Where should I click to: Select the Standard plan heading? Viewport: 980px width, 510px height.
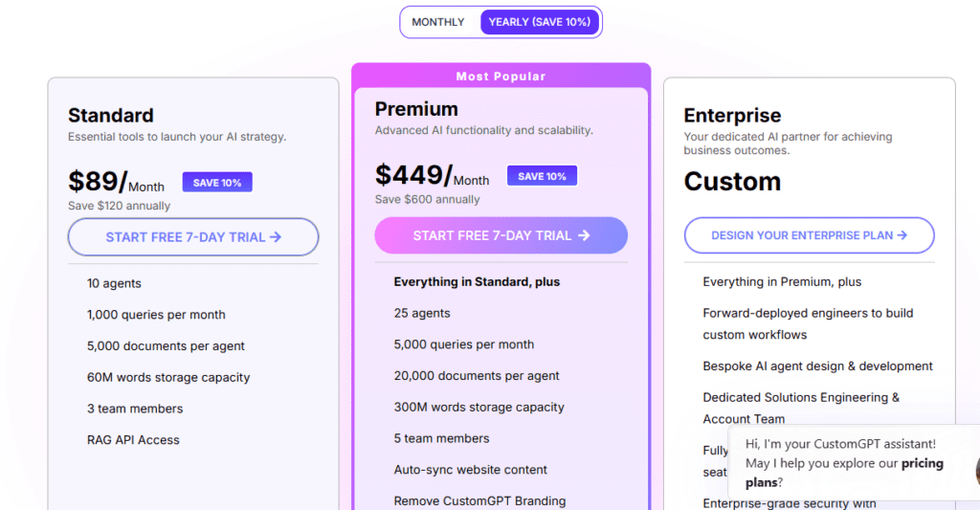click(111, 116)
